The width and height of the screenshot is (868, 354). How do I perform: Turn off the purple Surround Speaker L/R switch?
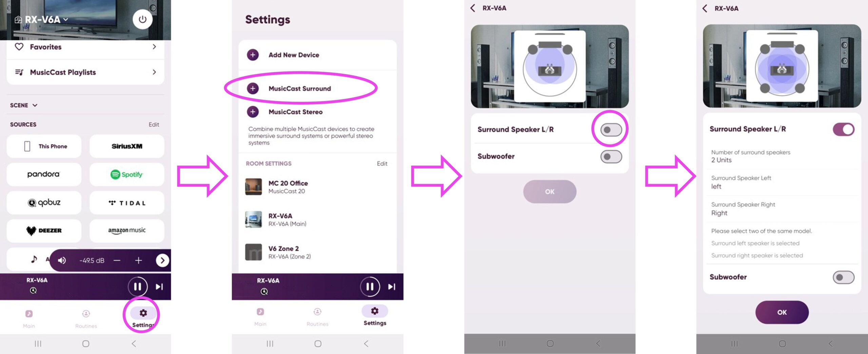click(x=844, y=129)
